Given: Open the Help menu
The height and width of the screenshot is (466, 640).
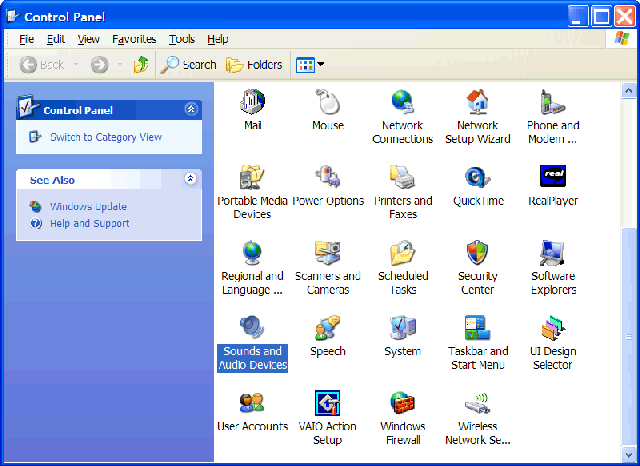Looking at the screenshot, I should 218,39.
